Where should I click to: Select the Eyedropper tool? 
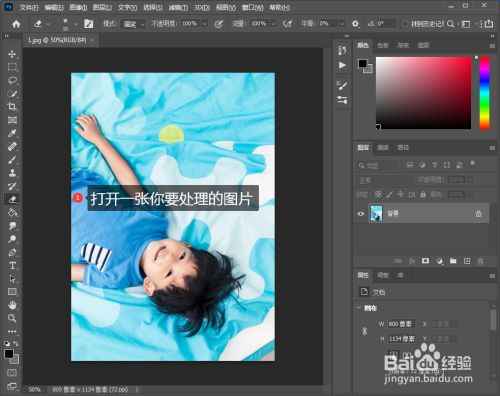pos(12,133)
